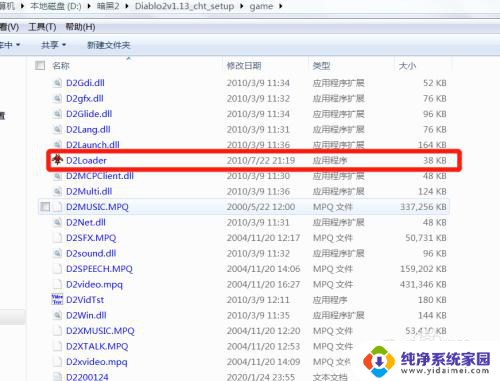
Task: Select the D2MCPClient.dll file name
Action: point(100,176)
